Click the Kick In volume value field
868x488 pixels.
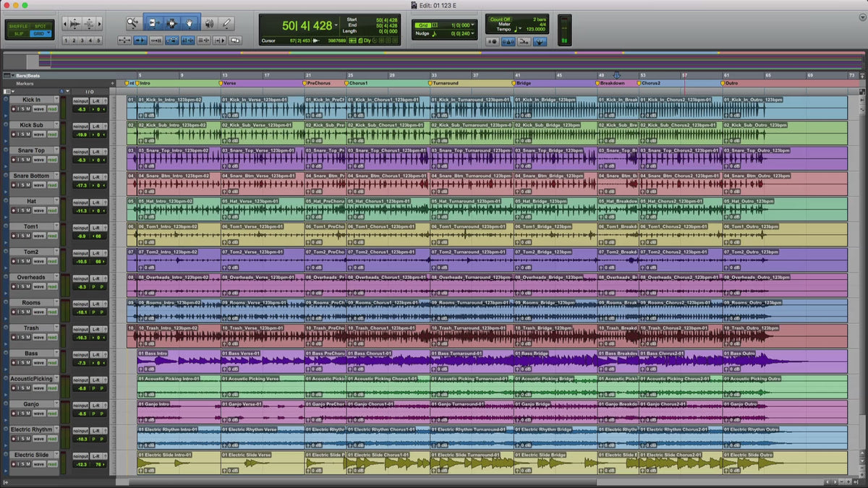pos(82,109)
